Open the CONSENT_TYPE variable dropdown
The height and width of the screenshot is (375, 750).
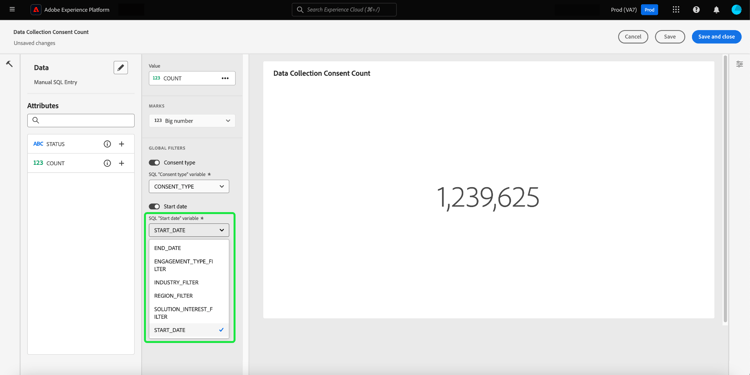[189, 187]
